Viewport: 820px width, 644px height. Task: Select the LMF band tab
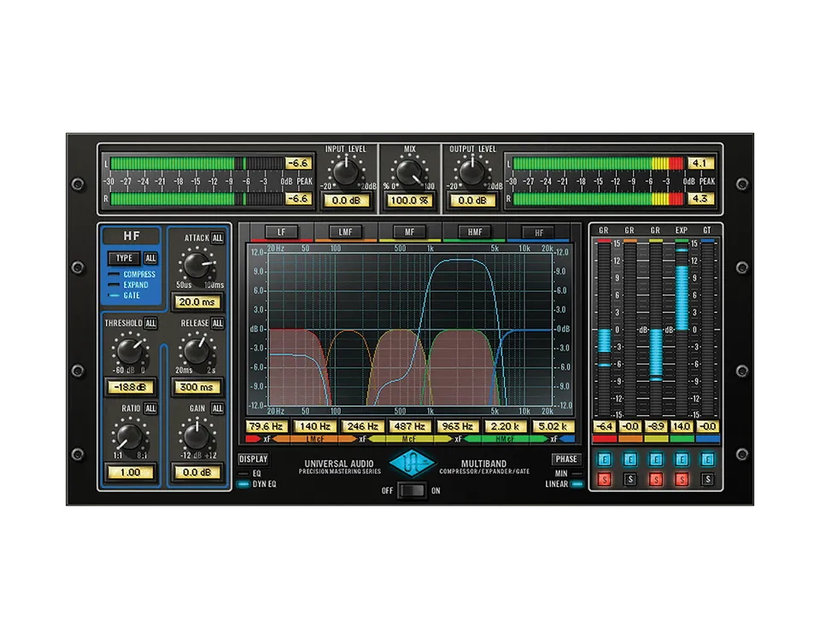[x=345, y=232]
